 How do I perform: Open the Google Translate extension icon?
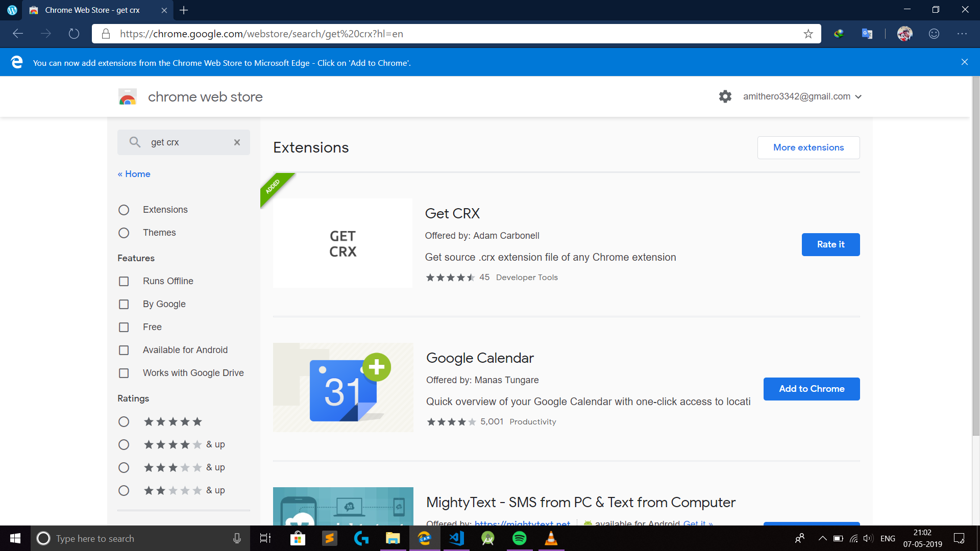[x=867, y=34]
